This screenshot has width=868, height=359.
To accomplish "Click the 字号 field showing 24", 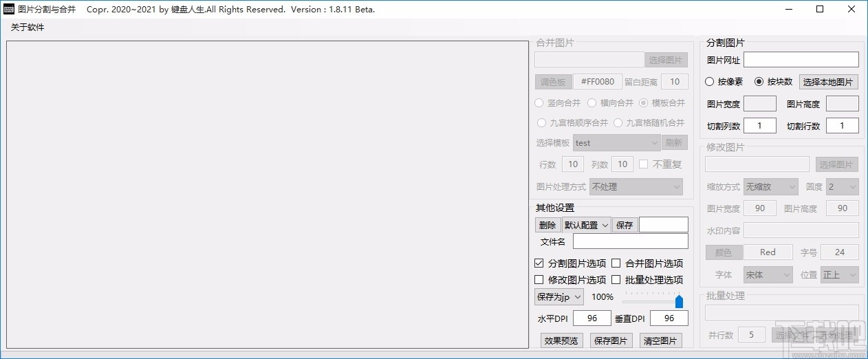I will (839, 252).
